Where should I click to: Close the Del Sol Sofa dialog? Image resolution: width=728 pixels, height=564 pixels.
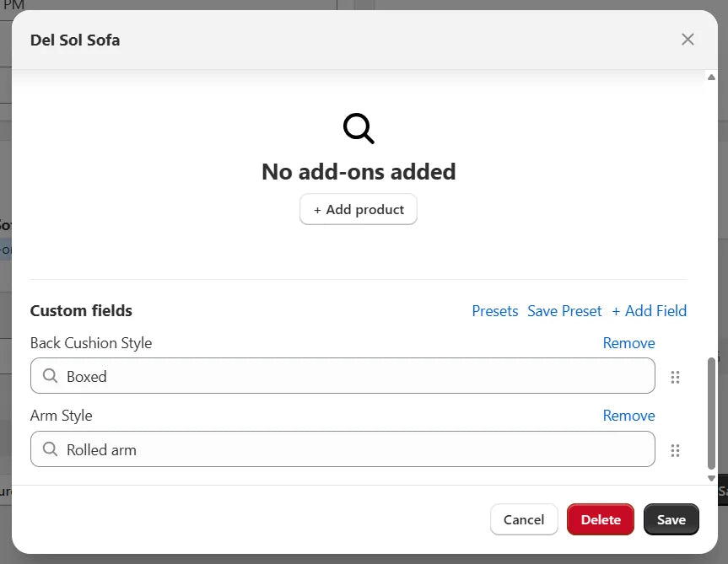688,40
